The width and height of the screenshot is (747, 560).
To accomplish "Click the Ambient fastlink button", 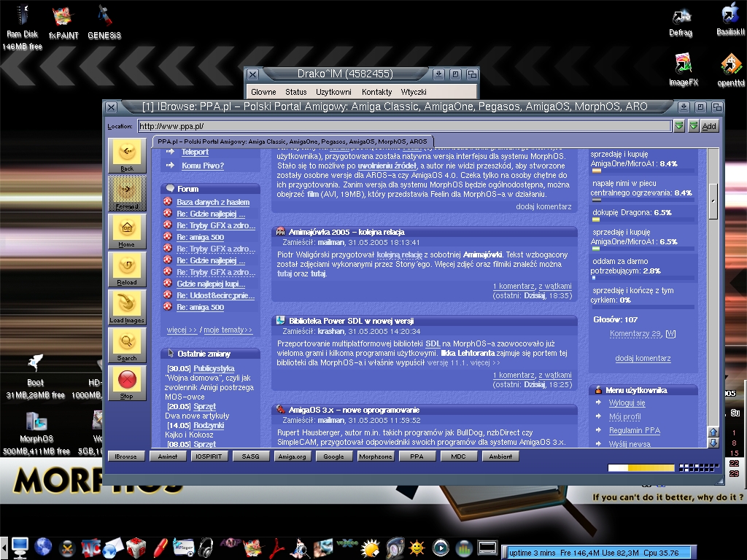I will (x=500, y=456).
